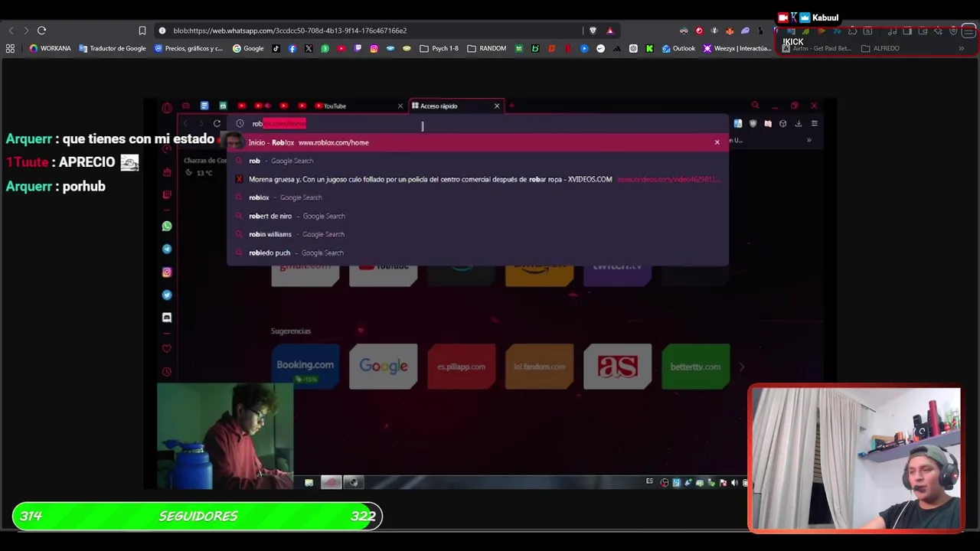Open the Traductor de Google bookmark

pos(113,48)
